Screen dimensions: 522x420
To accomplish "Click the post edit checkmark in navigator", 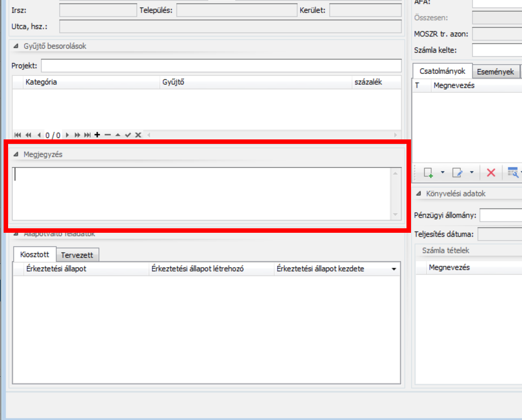I will [128, 135].
